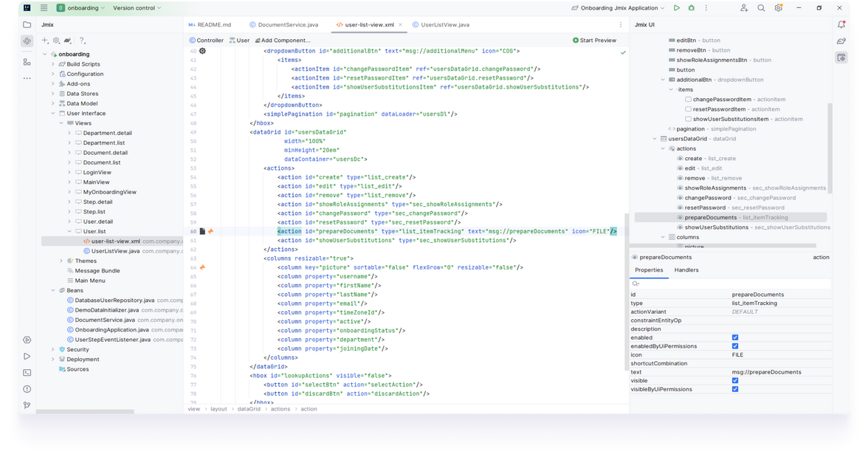868x460 pixels.
Task: Close the user-list-view.xml tab
Action: point(400,25)
